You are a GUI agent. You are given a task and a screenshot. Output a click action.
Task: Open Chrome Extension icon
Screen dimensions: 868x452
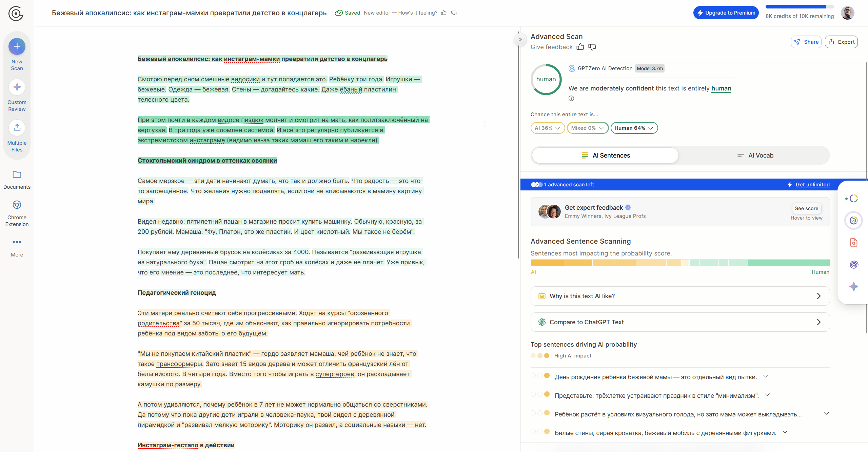17,205
